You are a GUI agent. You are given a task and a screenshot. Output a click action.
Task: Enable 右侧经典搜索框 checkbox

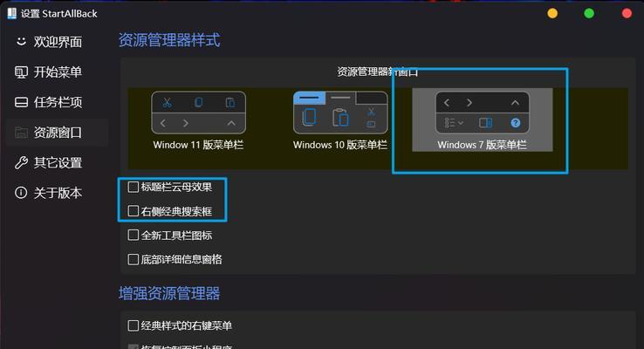[133, 211]
